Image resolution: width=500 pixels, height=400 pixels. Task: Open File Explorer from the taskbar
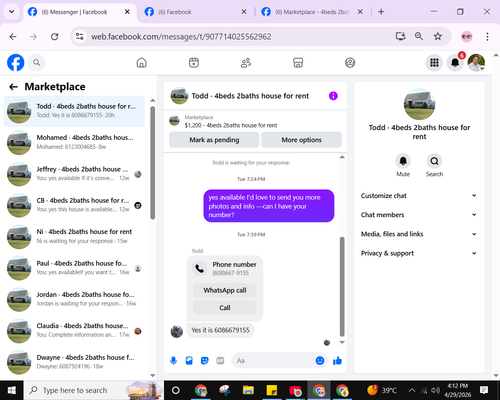pos(248,390)
